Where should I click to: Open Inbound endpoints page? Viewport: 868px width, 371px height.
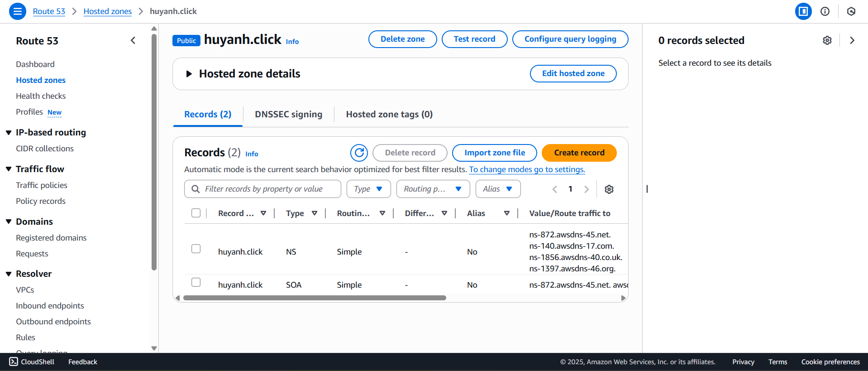point(50,306)
